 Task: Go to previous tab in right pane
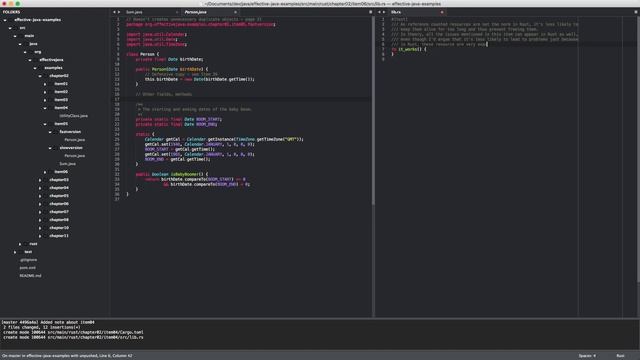point(379,12)
